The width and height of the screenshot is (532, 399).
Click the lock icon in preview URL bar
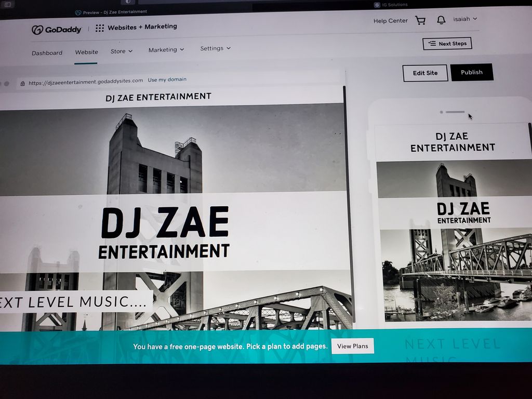click(x=22, y=84)
